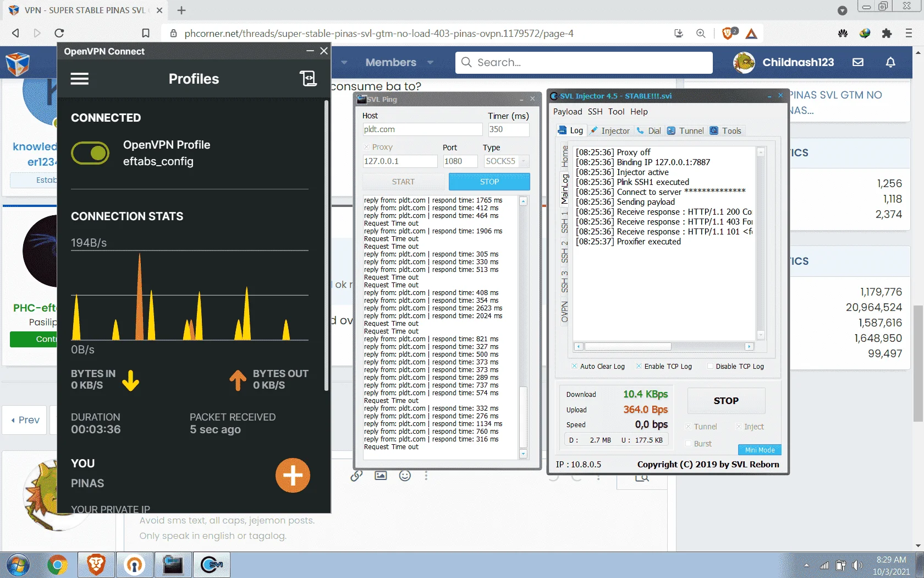Open the browser extensions puzzle icon
This screenshot has height=578, width=924.
(887, 34)
